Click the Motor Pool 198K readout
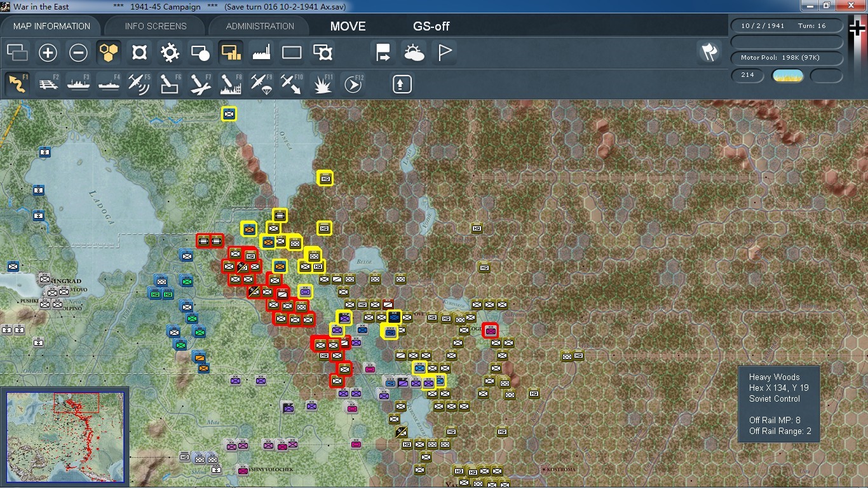The width and height of the screenshot is (868, 488). click(787, 58)
